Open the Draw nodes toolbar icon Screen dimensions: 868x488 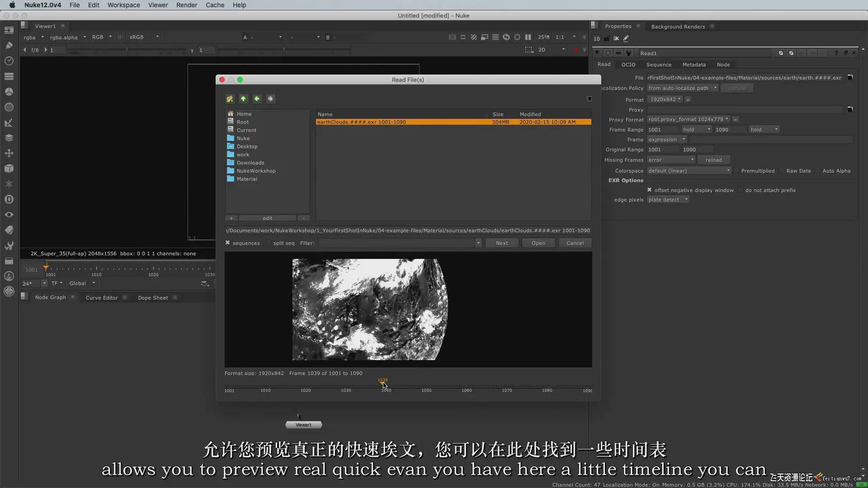point(9,45)
